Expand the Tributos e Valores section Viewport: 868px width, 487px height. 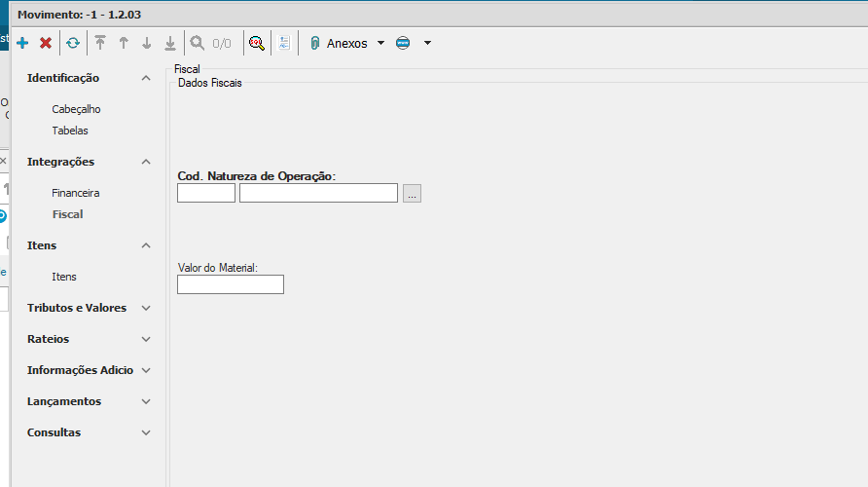146,308
